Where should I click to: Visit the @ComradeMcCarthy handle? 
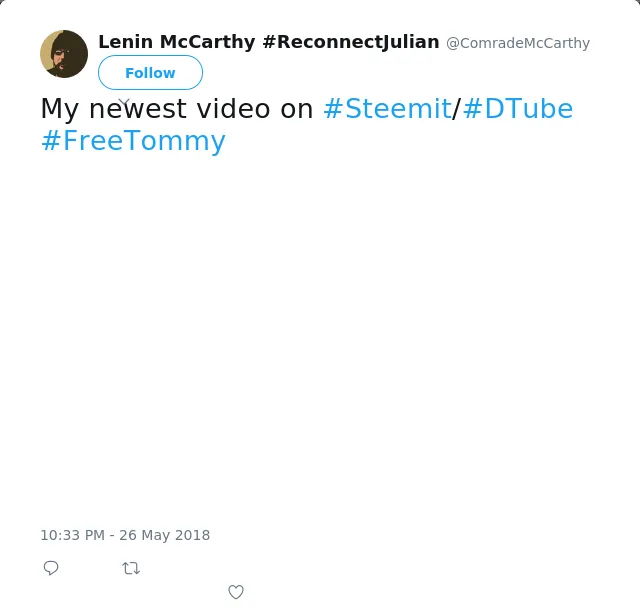(x=518, y=43)
